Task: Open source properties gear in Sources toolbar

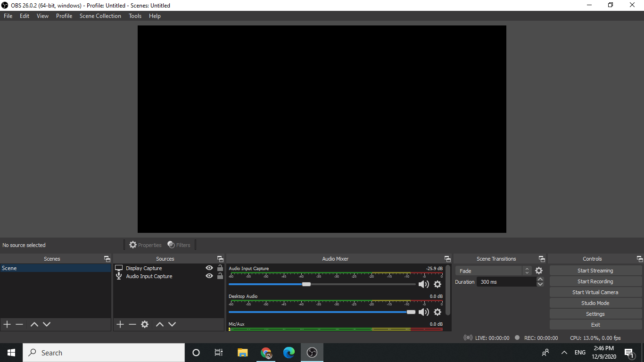Action: pyautogui.click(x=145, y=324)
